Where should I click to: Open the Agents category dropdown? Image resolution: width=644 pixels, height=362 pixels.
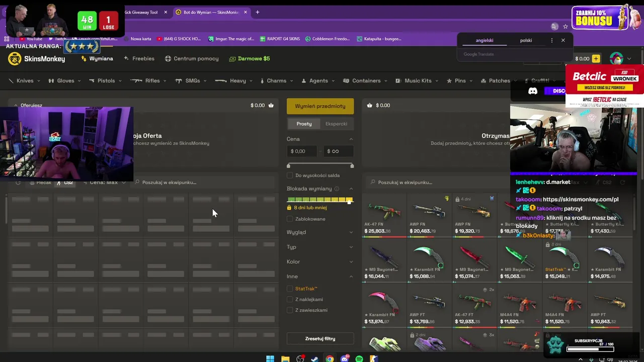[318, 80]
